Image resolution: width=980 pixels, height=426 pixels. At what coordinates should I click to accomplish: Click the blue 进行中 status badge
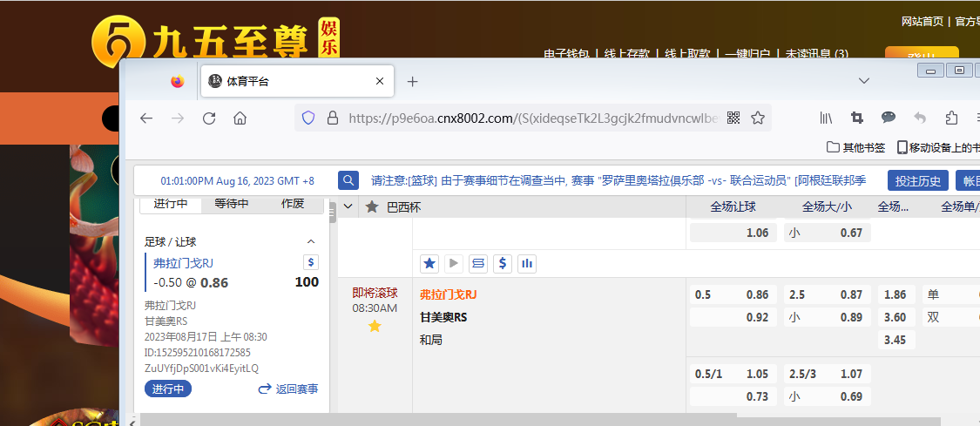(168, 389)
